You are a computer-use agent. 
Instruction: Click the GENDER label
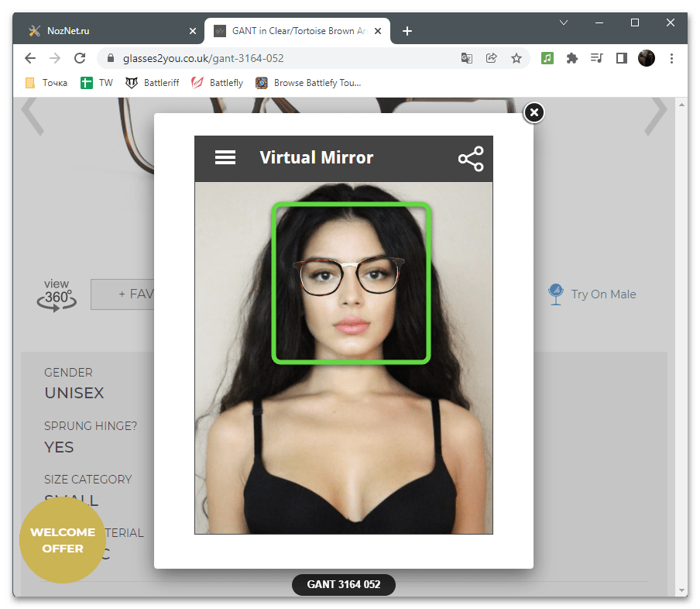click(x=68, y=373)
